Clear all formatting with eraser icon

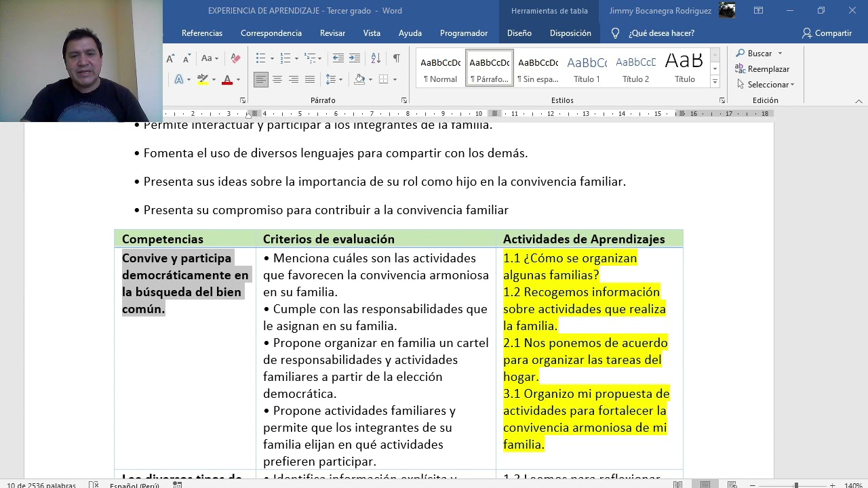click(235, 58)
